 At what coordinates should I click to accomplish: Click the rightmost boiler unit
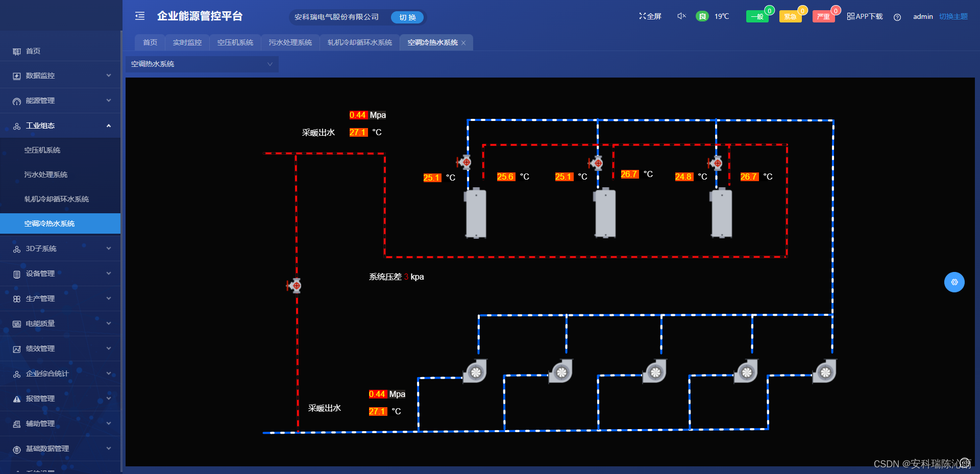point(722,213)
